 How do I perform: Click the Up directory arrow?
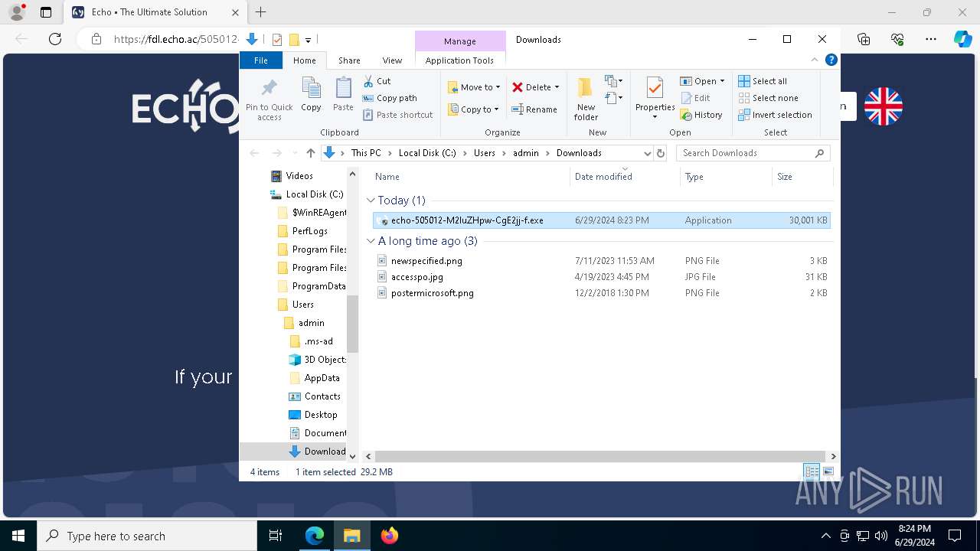(310, 153)
